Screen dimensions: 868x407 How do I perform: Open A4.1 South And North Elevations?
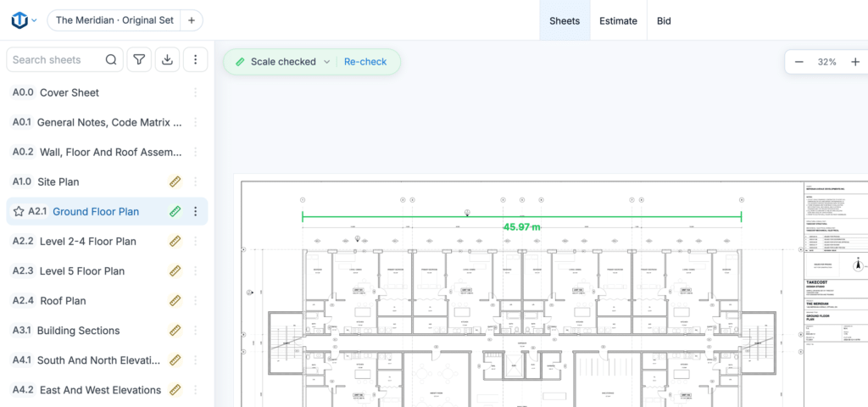point(107,360)
